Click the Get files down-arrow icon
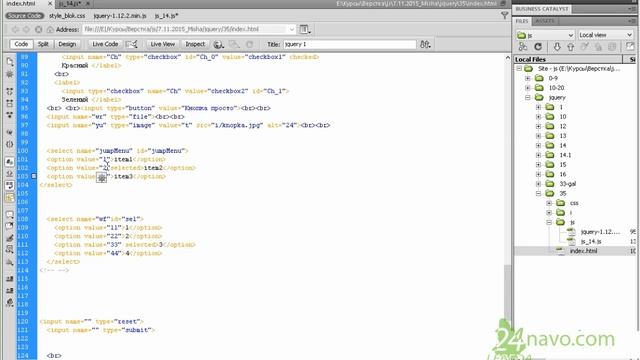This screenshot has width=640, height=360. point(557,47)
